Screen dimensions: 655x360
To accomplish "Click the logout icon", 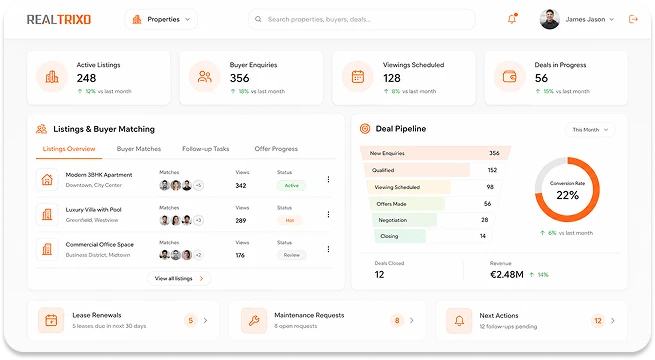I will point(633,19).
